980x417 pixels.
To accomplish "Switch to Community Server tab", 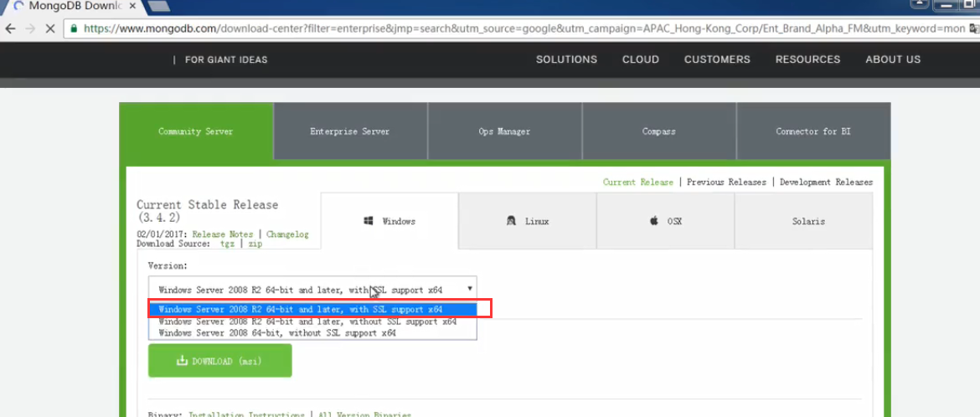I will coord(196,131).
